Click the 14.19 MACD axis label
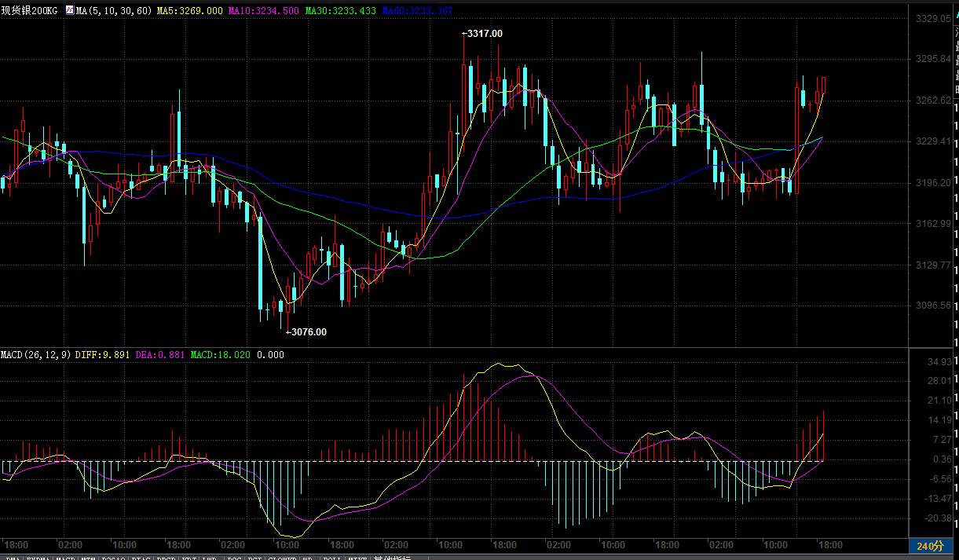The width and height of the screenshot is (959, 560). pyautogui.click(x=939, y=420)
